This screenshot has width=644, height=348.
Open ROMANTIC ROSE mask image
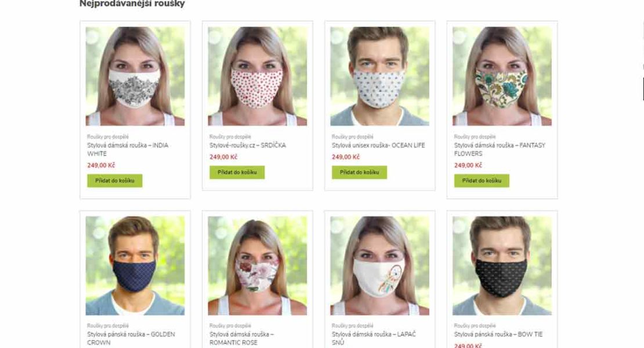258,266
